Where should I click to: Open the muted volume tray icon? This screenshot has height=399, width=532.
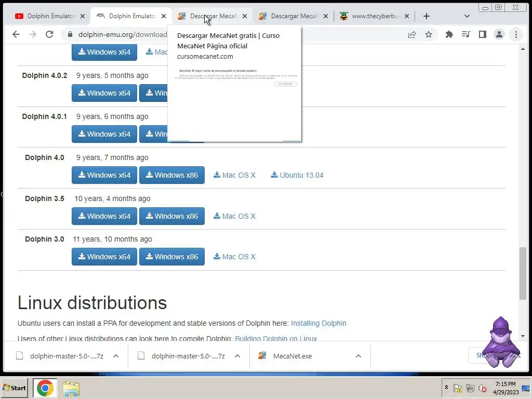tap(482, 388)
